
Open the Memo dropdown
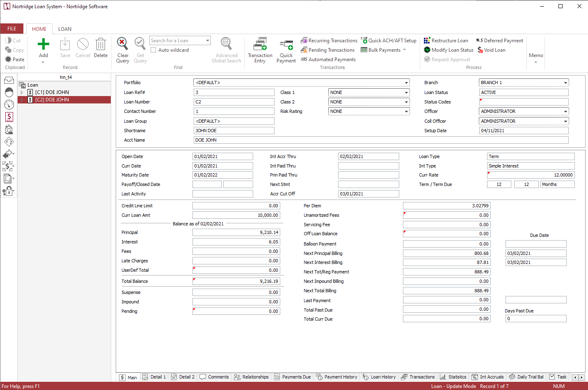click(x=536, y=57)
